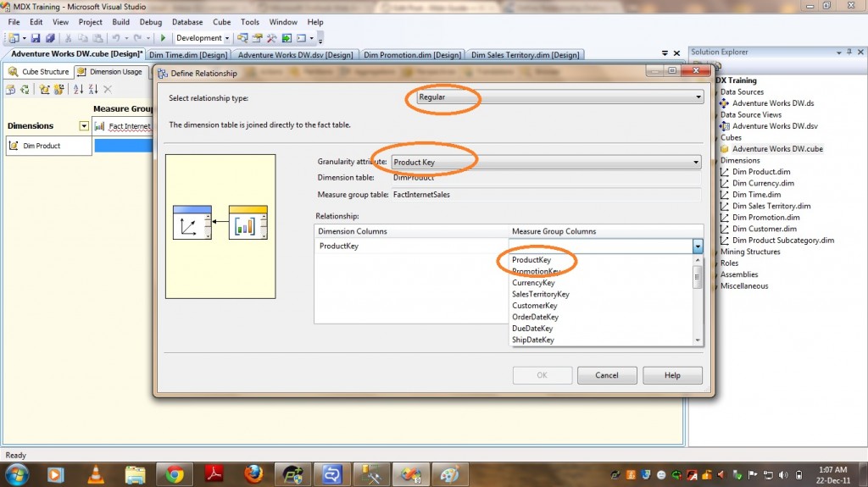This screenshot has height=487, width=868.
Task: Select ProductKey from measure group columns list
Action: (x=531, y=260)
